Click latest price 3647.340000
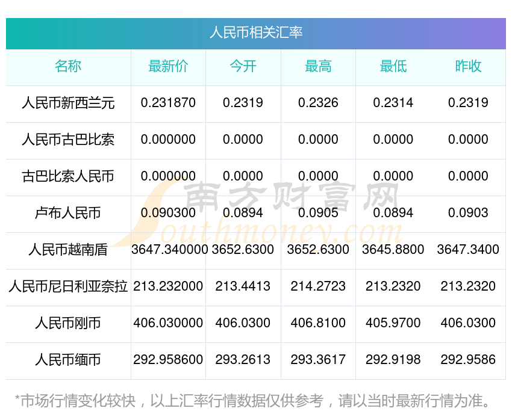The height and width of the screenshot is (420, 512). [x=169, y=250]
